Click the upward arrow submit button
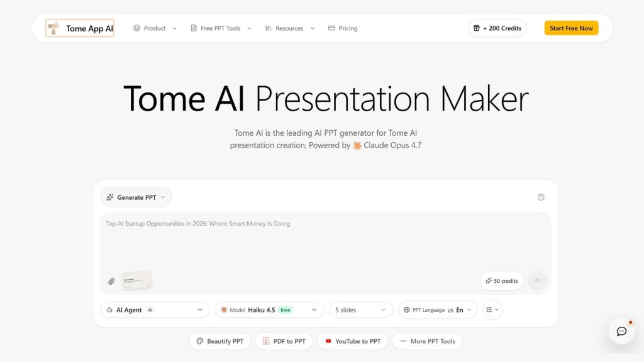644x362 pixels. [x=537, y=281]
